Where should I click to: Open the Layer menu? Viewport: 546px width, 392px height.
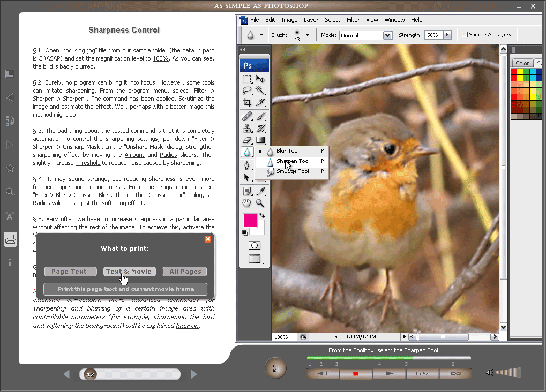(311, 20)
